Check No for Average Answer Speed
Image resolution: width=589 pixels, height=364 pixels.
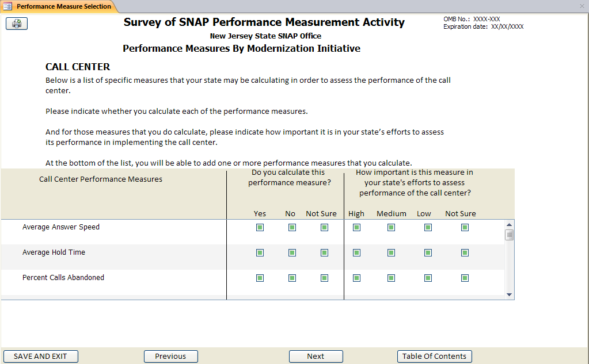(x=292, y=227)
